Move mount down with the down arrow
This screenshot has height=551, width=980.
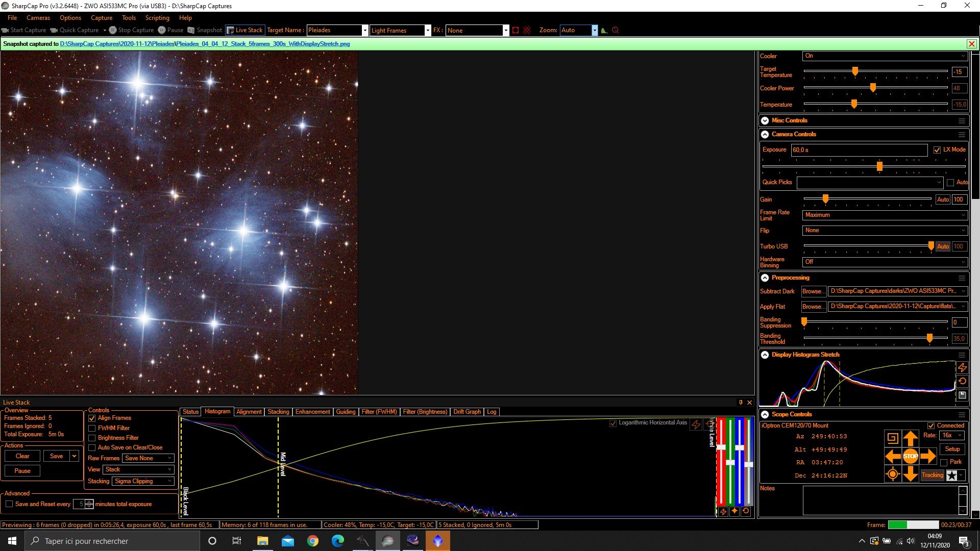[x=910, y=474]
